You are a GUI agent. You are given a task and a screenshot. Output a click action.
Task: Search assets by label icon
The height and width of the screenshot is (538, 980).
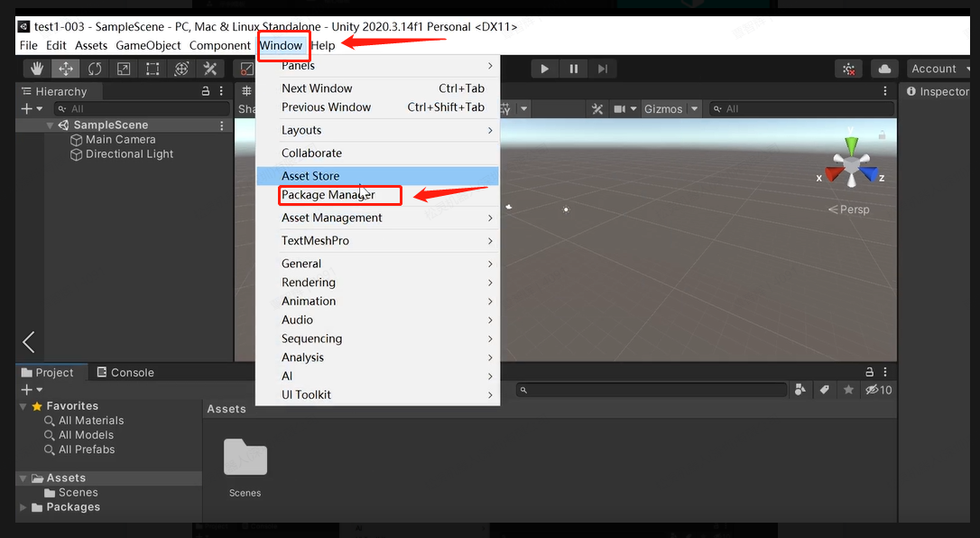[x=825, y=390]
